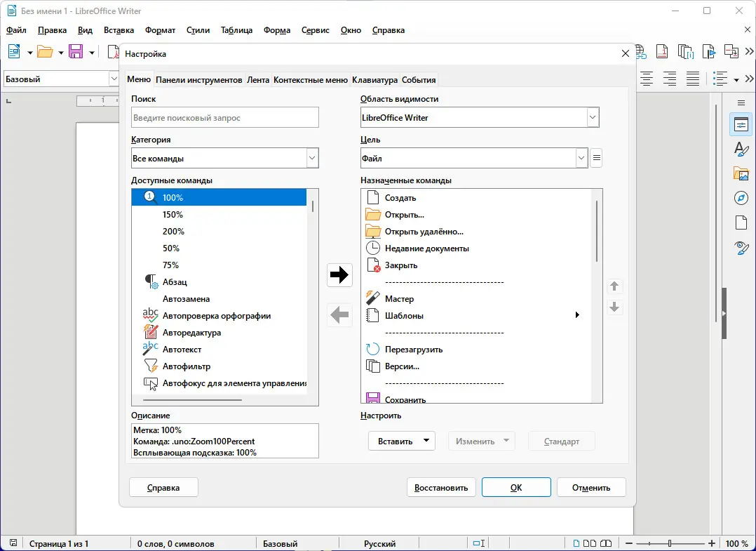
Task: Expand the Шаблоны submenu arrow
Action: tap(577, 315)
